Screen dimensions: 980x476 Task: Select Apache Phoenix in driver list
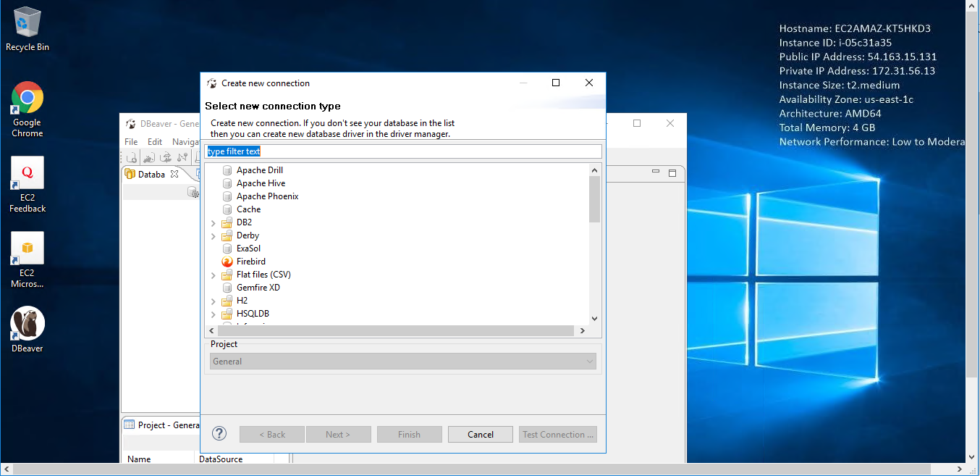[267, 196]
